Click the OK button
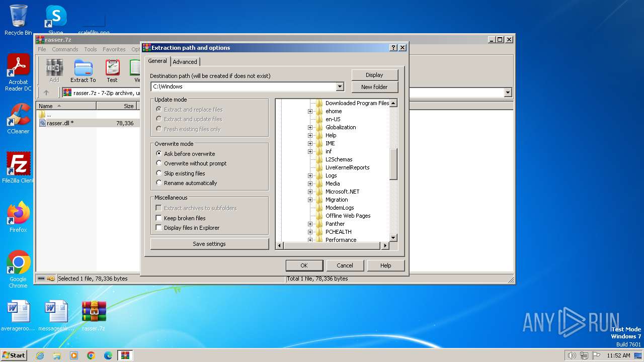Screen dimensions: 644x362 click(304, 265)
